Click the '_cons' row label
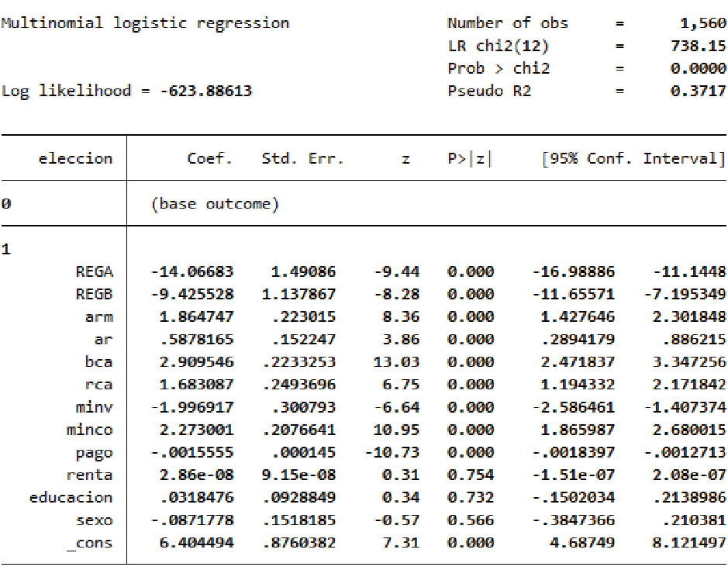Viewport: 728px width, 577px height. pyautogui.click(x=89, y=543)
